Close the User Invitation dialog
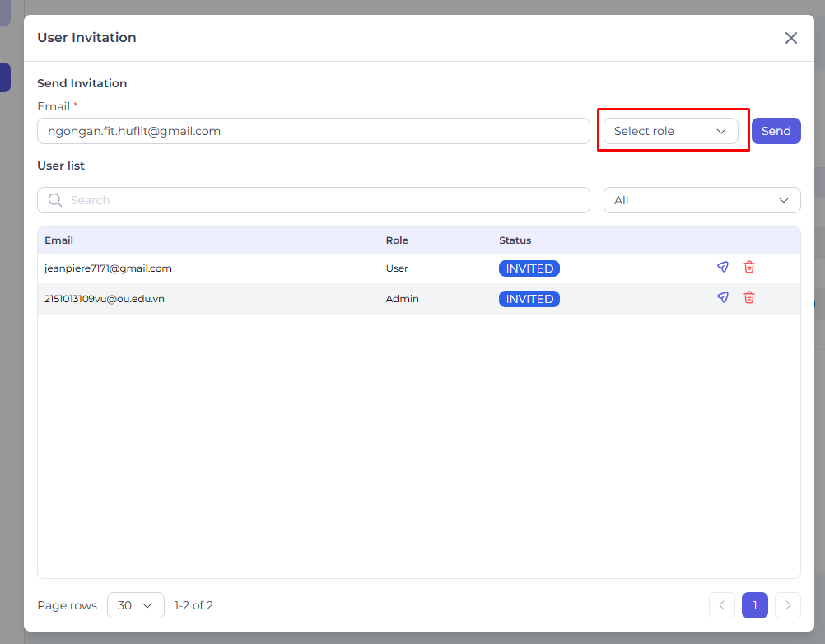Viewport: 825px width, 644px height. 790,38
